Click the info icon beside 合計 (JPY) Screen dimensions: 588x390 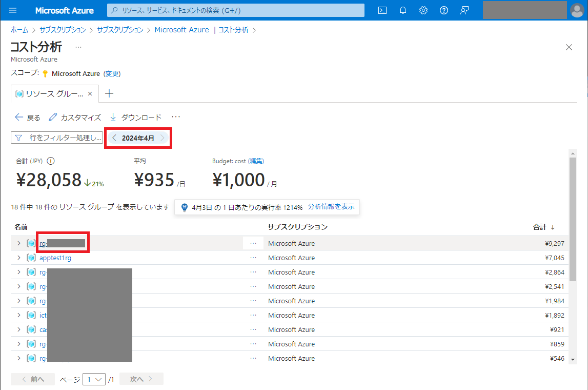[51, 161]
